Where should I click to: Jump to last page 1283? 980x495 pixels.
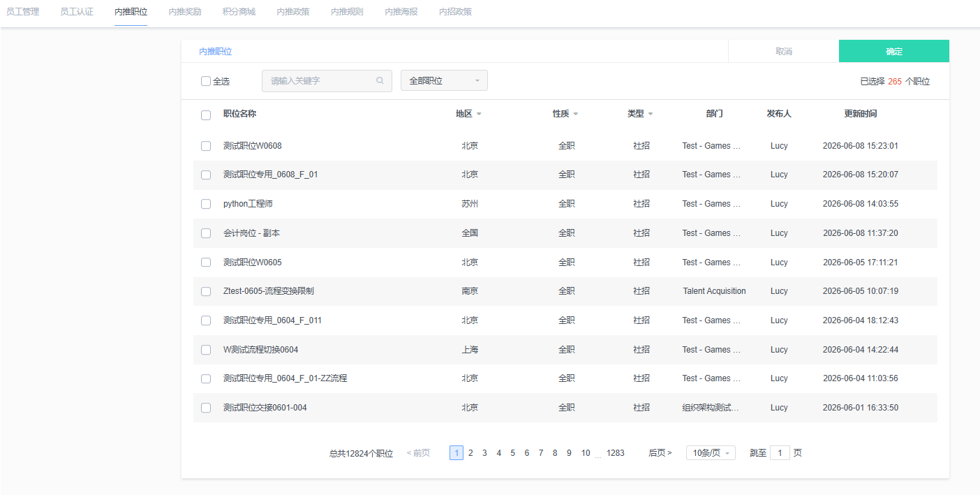click(x=616, y=453)
